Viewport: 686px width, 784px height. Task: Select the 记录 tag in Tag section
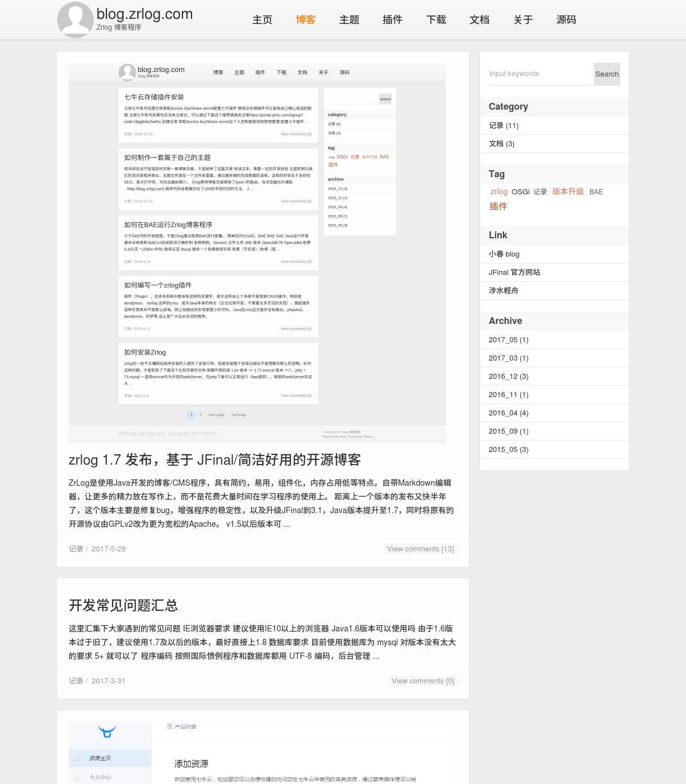tap(540, 192)
